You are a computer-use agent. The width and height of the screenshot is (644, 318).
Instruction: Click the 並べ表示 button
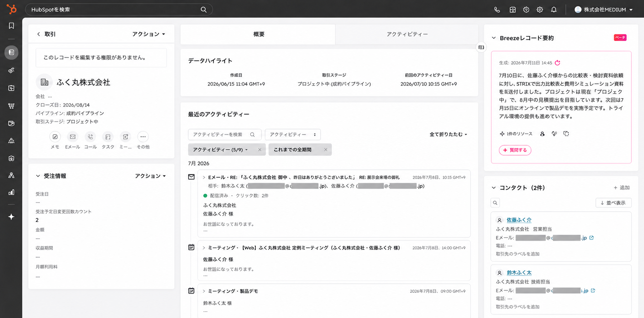[x=613, y=203]
